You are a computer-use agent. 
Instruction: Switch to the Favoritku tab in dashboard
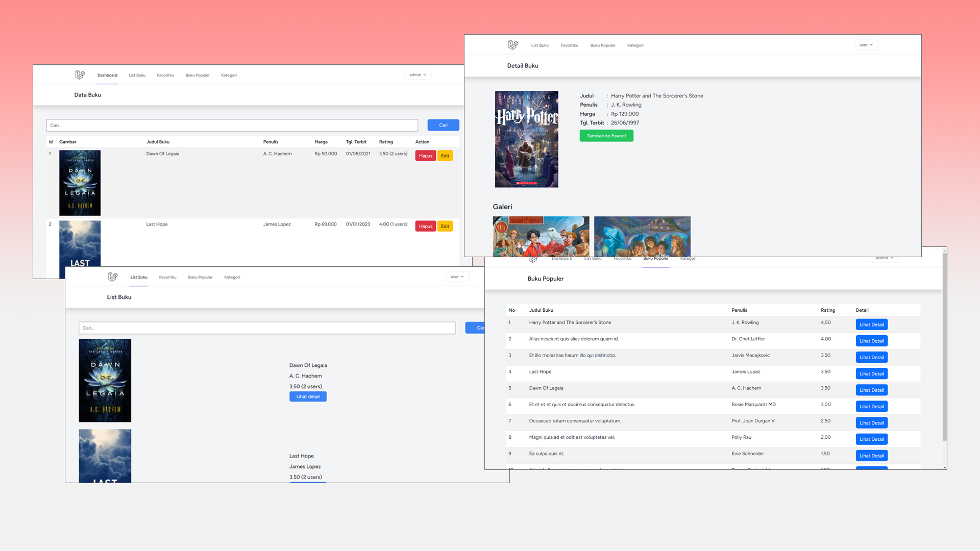pyautogui.click(x=165, y=75)
